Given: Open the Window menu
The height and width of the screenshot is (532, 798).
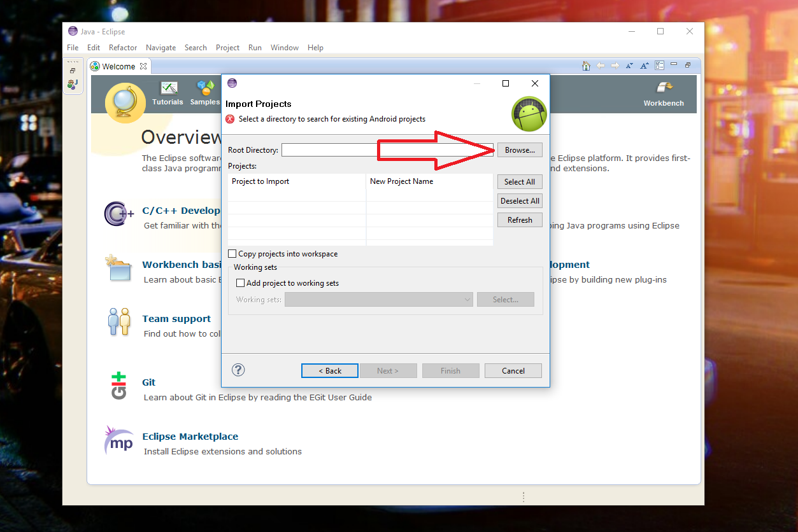Looking at the screenshot, I should (x=284, y=48).
